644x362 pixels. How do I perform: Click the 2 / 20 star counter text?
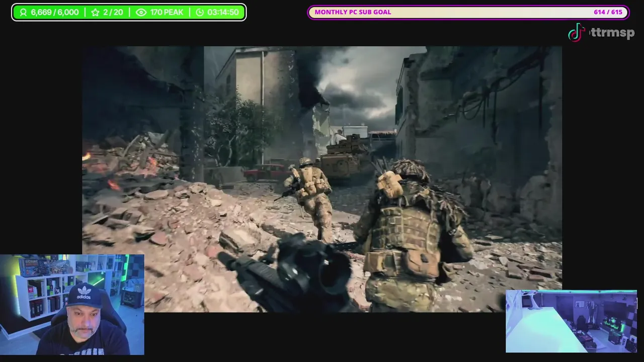[113, 13]
